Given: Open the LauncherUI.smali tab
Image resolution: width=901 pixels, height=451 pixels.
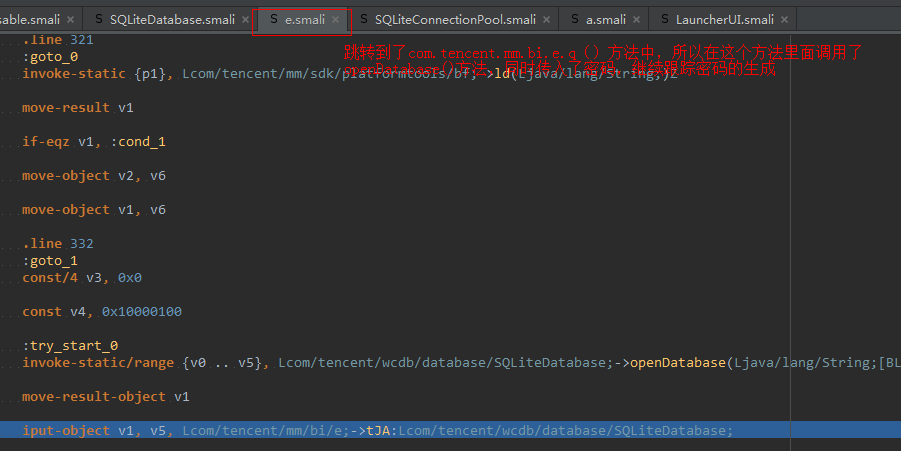Looking at the screenshot, I should pos(725,20).
